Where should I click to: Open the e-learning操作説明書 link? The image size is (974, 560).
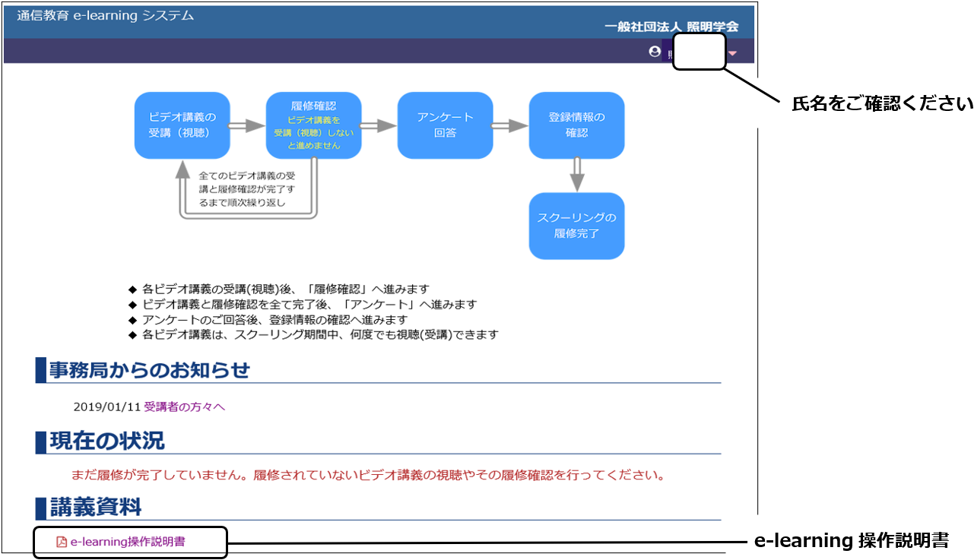pos(128,542)
